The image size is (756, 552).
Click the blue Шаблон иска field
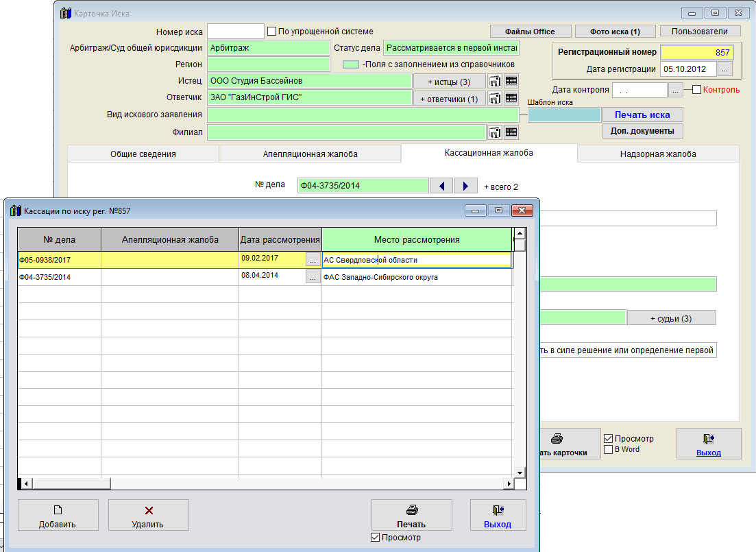(564, 115)
